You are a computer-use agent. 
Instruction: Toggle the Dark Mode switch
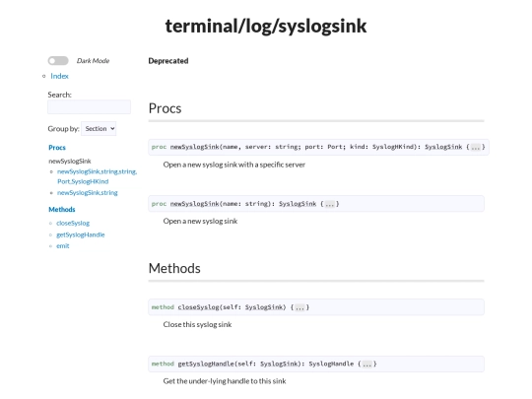pyautogui.click(x=58, y=61)
